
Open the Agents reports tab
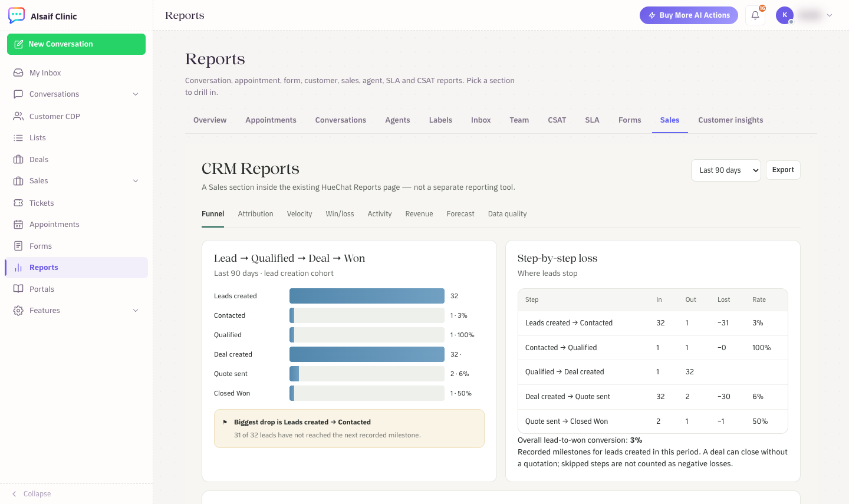pyautogui.click(x=397, y=120)
